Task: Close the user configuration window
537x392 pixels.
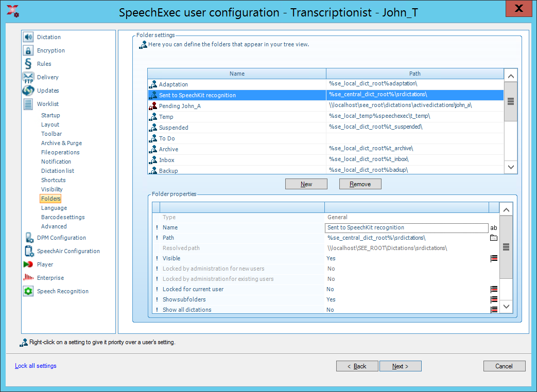Action: click(x=519, y=8)
